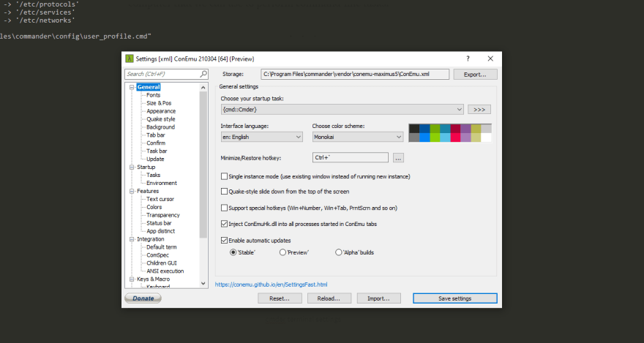
Task: Select Fonts in settings tree
Action: 153,95
